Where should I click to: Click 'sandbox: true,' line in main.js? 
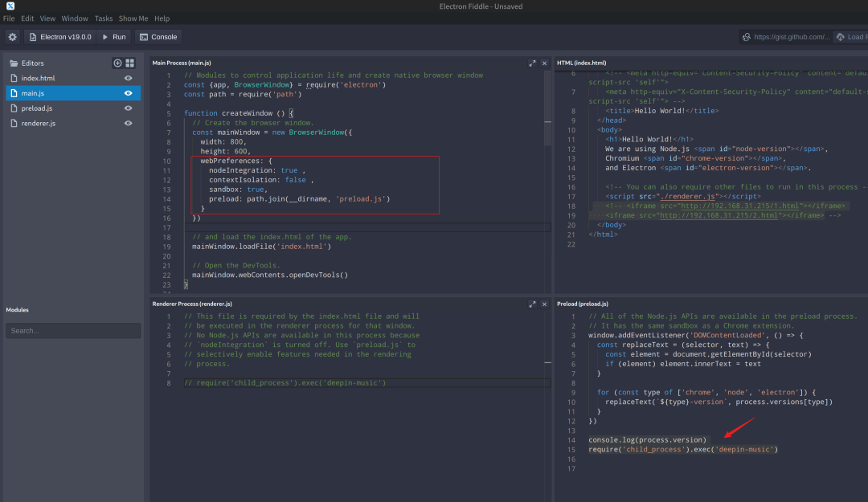coord(238,190)
